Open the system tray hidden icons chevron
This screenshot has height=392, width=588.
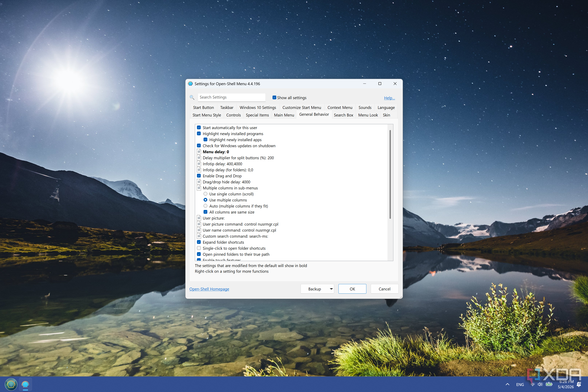508,384
